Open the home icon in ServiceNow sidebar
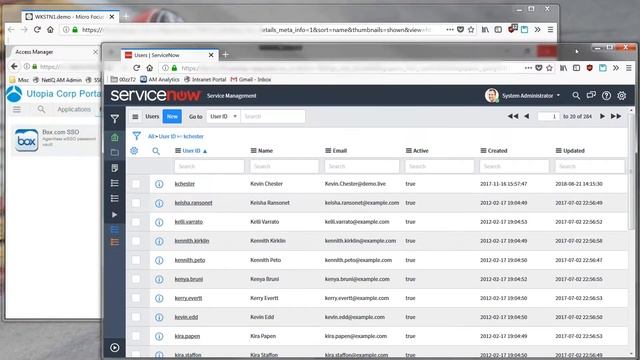The height and width of the screenshot is (360, 640). point(115,137)
